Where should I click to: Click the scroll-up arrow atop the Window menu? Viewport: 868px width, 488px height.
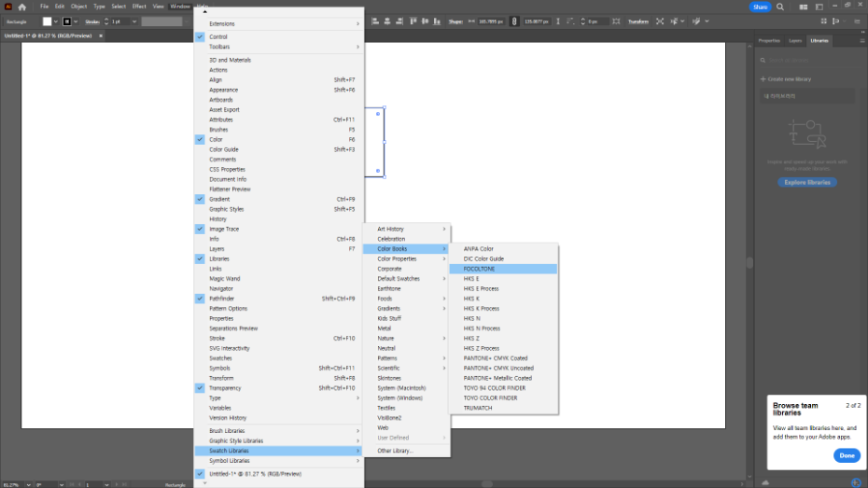coord(204,11)
